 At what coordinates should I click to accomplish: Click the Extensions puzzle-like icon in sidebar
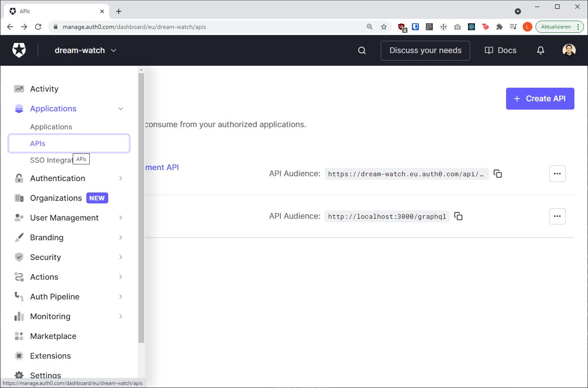[x=19, y=356]
